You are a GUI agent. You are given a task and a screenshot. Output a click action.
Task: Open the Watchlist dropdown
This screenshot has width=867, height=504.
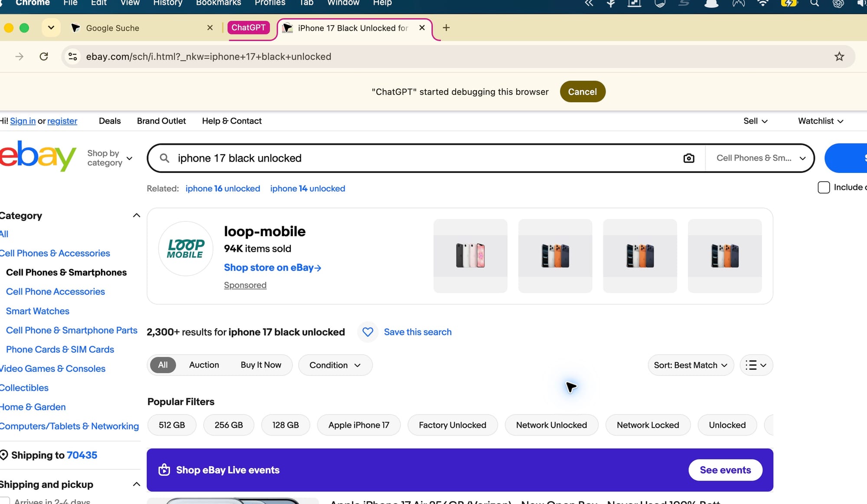tap(821, 121)
